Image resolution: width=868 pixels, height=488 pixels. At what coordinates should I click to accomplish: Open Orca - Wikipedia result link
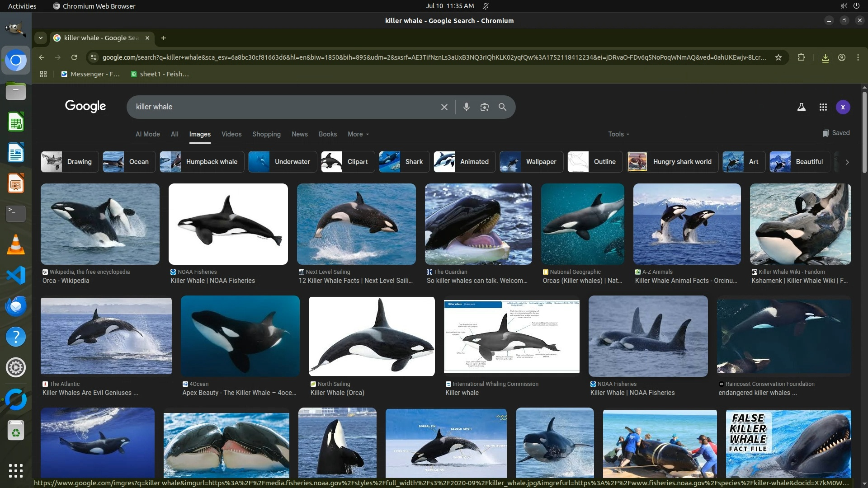[x=66, y=281]
